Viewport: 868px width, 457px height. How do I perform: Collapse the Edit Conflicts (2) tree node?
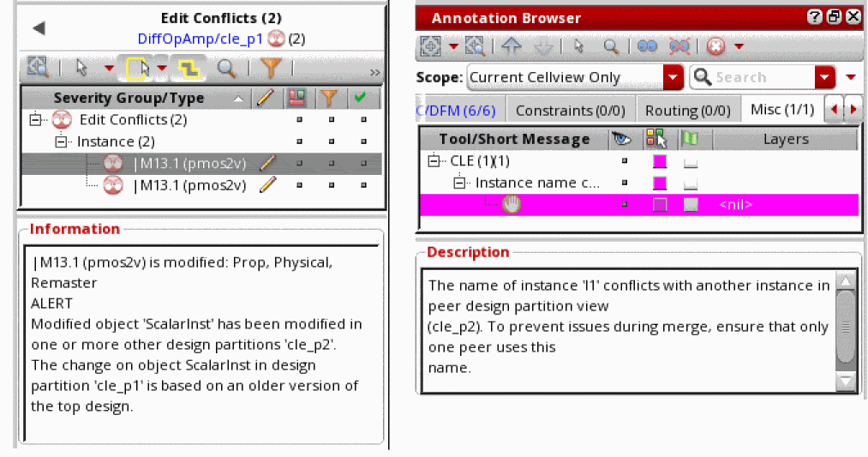point(35,119)
